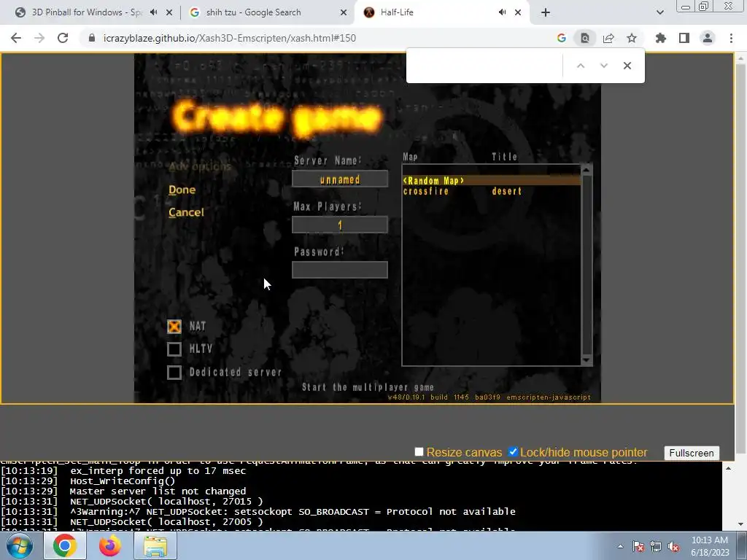This screenshot has width=747, height=560.
Task: Click the map list scrollbar track
Action: [587, 265]
